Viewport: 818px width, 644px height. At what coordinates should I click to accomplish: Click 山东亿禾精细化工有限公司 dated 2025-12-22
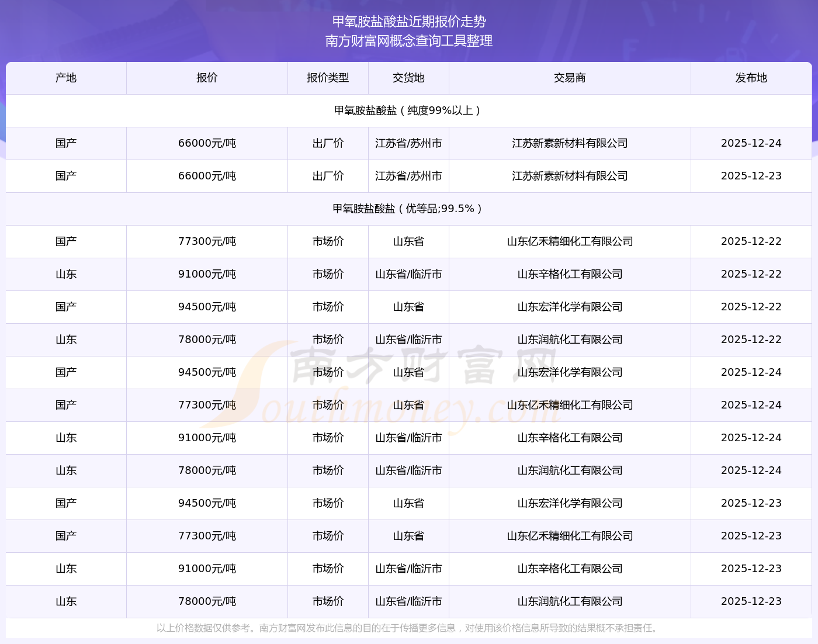click(570, 241)
